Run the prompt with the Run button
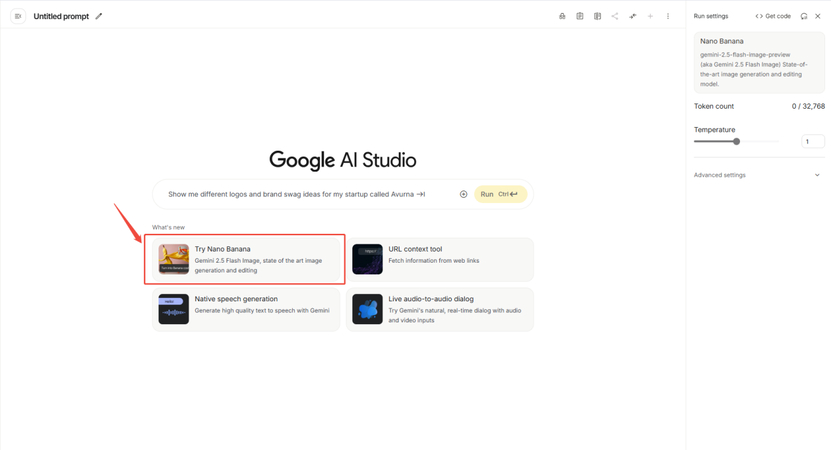Viewport: 831px width, 450px height. tap(500, 195)
